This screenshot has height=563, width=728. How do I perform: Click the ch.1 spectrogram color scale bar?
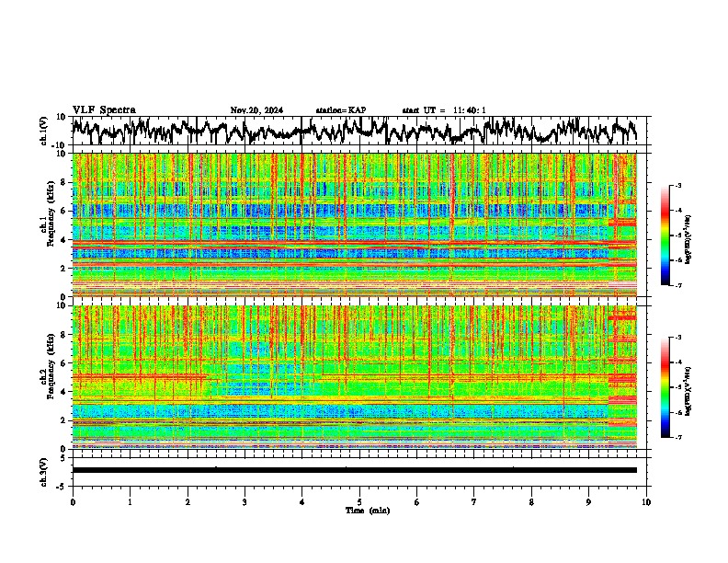pos(665,236)
